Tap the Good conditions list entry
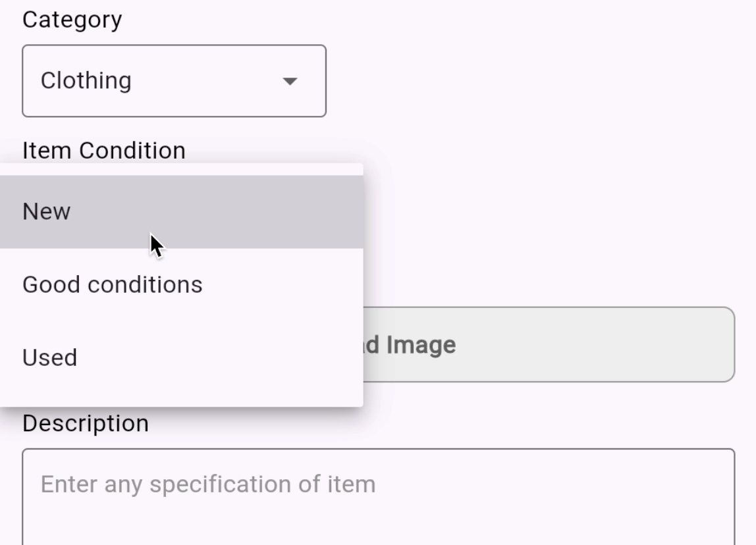The image size is (756, 545). [113, 284]
